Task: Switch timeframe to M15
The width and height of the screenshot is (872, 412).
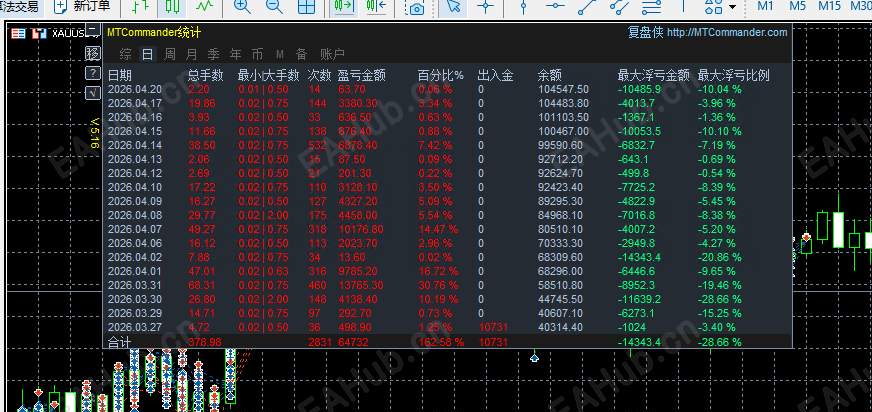Action: (830, 6)
